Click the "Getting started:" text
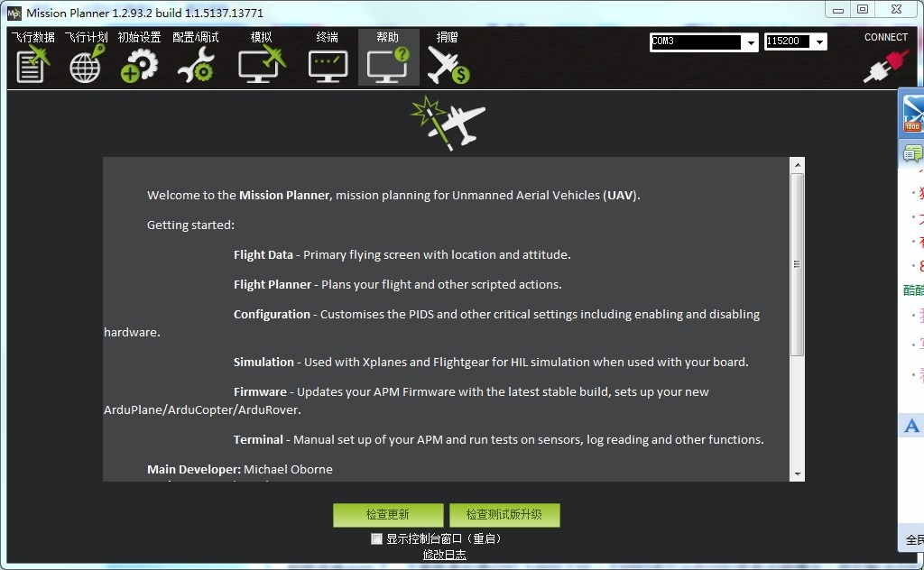924x570 pixels. (190, 225)
